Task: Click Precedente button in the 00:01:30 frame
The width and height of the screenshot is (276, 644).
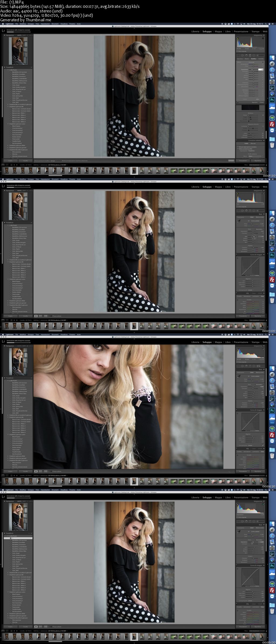Action: [243, 161]
